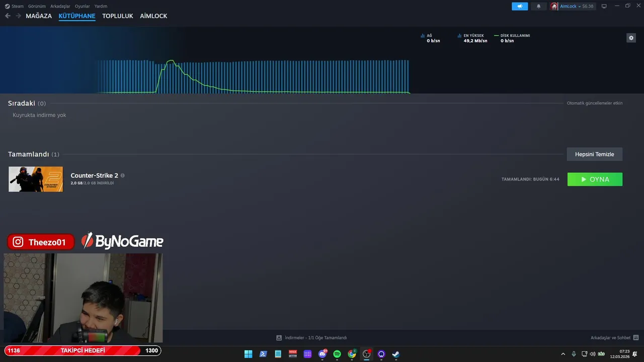Click the green OYNA button
This screenshot has height=362, width=644.
tap(595, 179)
